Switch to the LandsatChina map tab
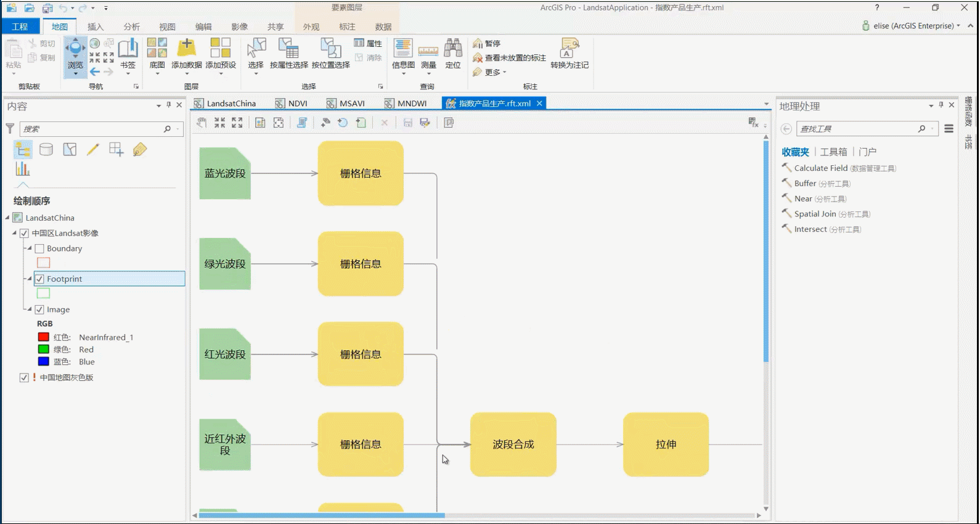The image size is (980, 524). click(x=225, y=103)
